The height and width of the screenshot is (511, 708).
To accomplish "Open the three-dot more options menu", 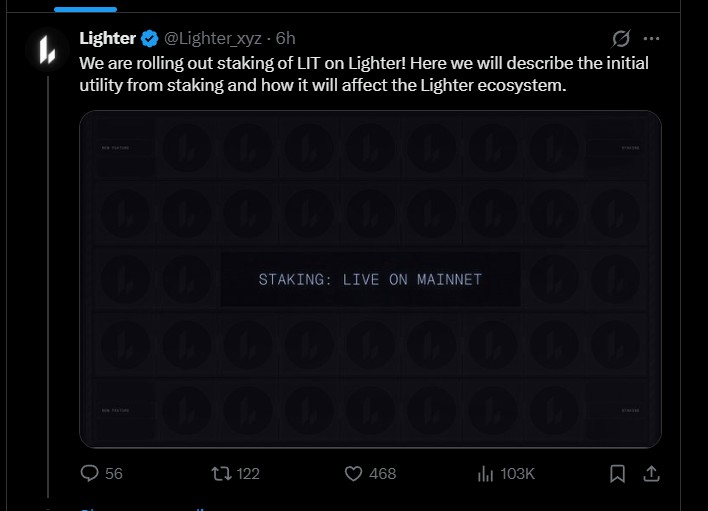I will click(x=652, y=39).
